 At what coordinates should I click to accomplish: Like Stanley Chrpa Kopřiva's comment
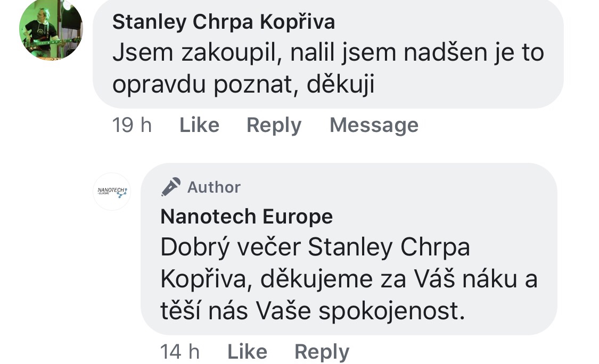(199, 125)
